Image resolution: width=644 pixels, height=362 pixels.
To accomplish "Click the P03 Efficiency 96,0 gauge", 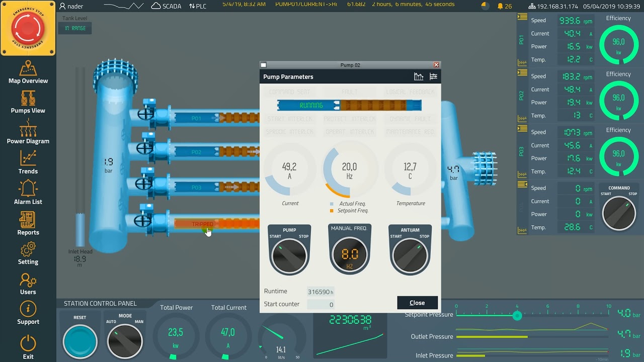I will pyautogui.click(x=618, y=156).
